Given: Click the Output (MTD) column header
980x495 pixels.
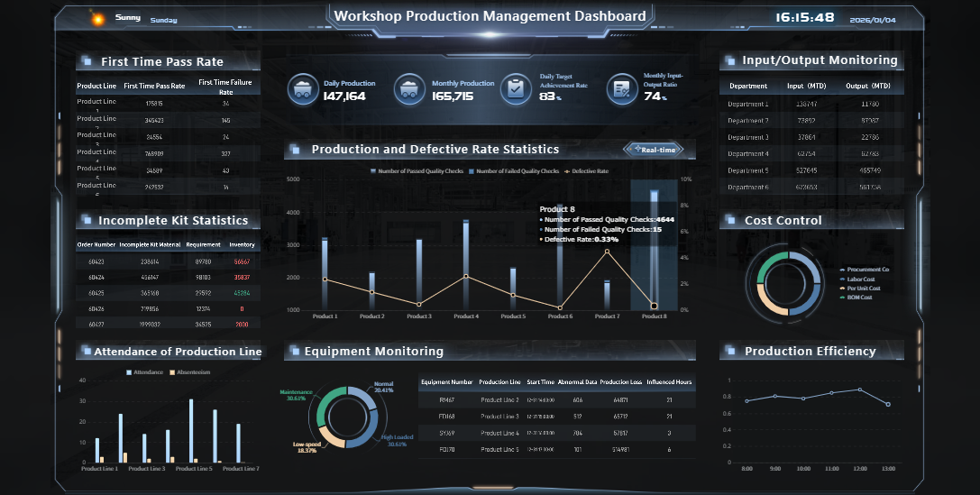Looking at the screenshot, I should coord(868,86).
